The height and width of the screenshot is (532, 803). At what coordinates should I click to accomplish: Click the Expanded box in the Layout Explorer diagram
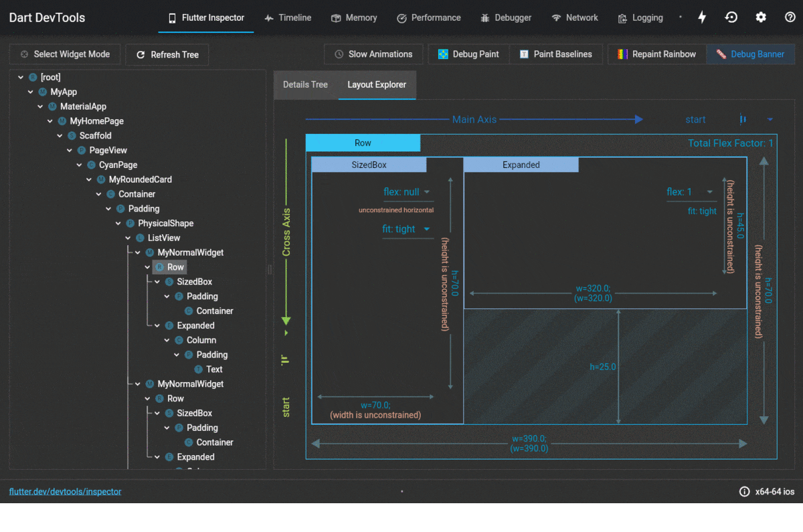(x=521, y=164)
